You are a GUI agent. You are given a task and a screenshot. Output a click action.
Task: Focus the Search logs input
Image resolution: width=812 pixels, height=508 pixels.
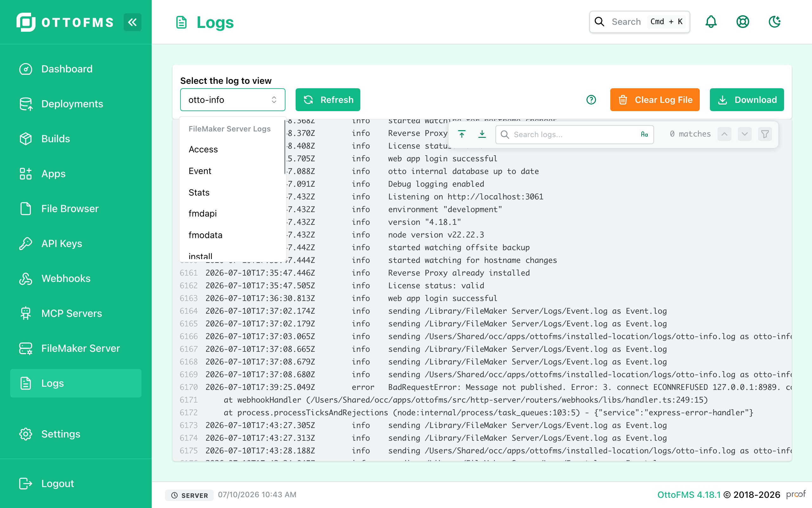tap(574, 134)
